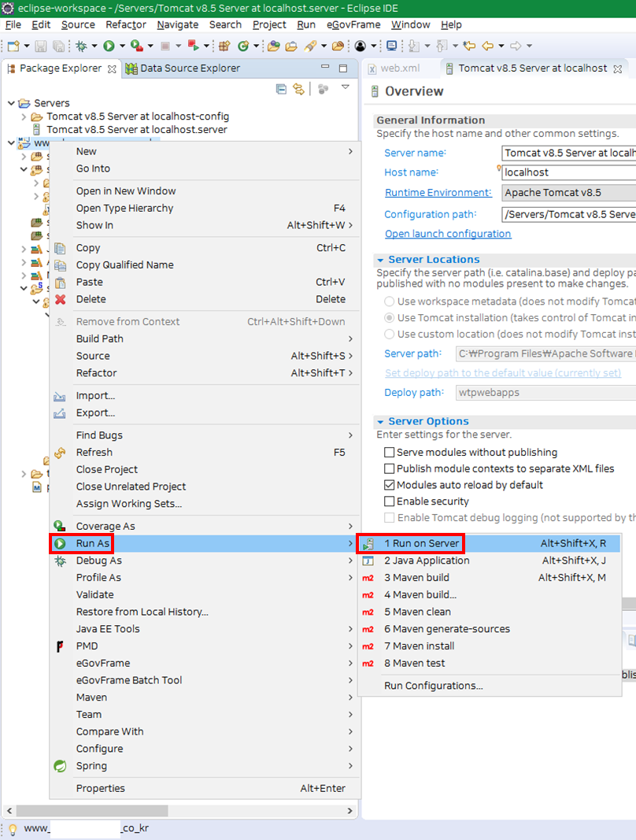The width and height of the screenshot is (636, 840).
Task: Click the red Delete X icon
Action: (61, 299)
